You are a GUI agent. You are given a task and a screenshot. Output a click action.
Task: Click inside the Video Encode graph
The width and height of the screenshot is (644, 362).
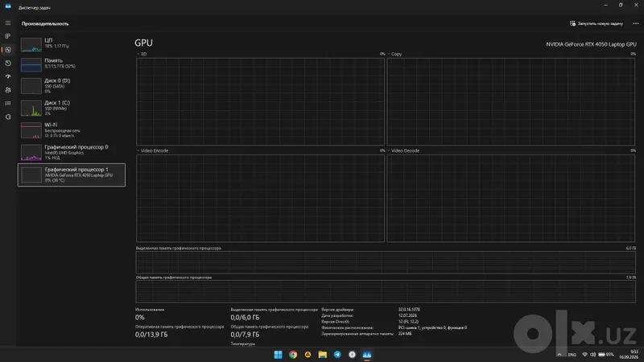(x=260, y=198)
